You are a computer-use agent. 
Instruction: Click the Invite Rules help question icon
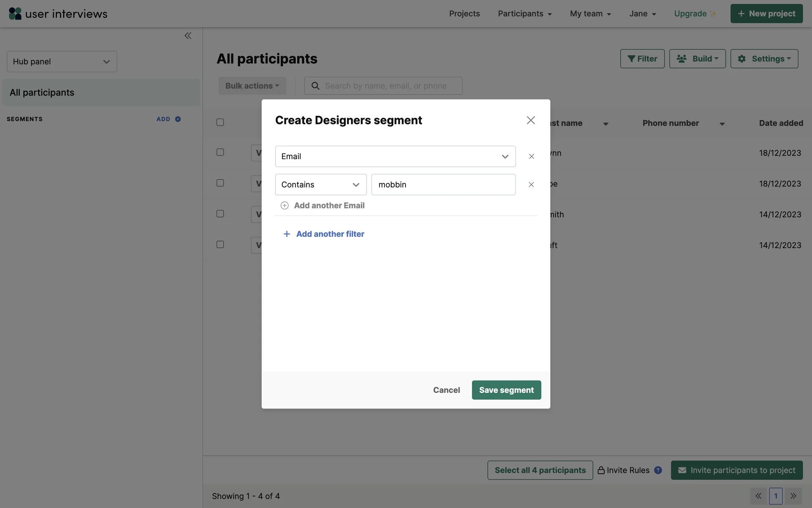click(x=658, y=470)
